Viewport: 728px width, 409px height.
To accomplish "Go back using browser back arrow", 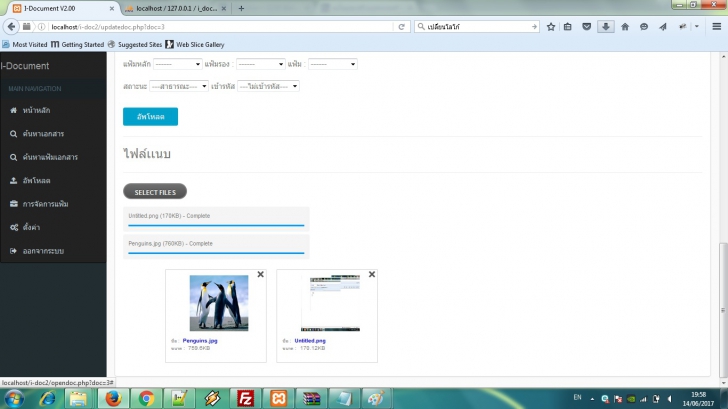I will [11, 27].
